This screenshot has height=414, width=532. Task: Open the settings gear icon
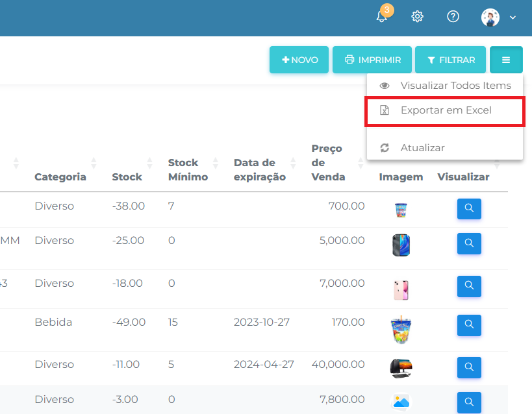tap(418, 17)
